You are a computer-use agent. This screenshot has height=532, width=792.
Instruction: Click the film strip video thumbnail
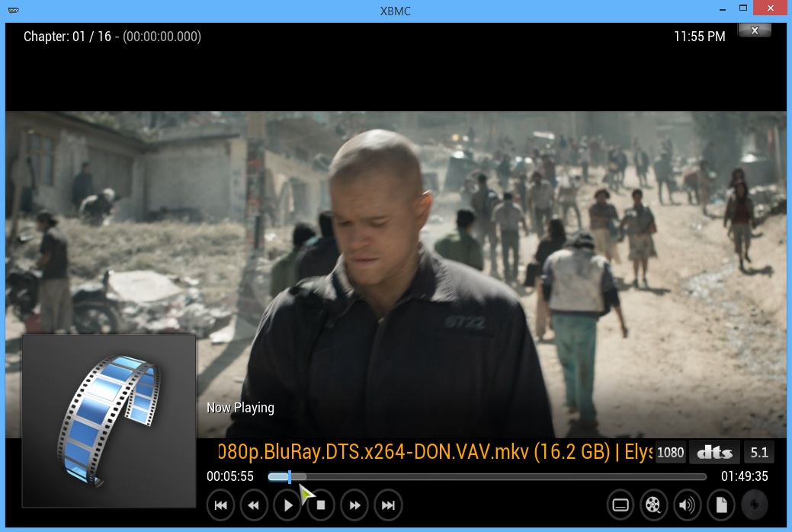point(109,421)
